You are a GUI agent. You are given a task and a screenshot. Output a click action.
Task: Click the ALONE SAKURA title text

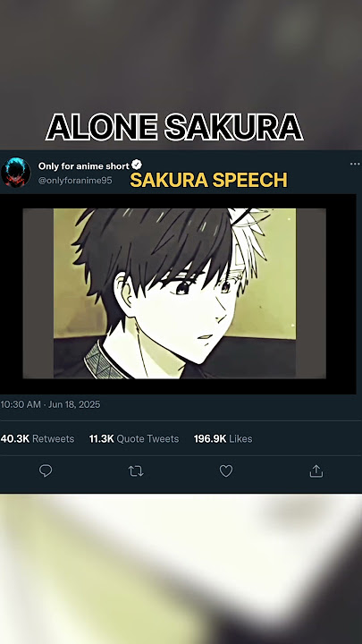(174, 127)
